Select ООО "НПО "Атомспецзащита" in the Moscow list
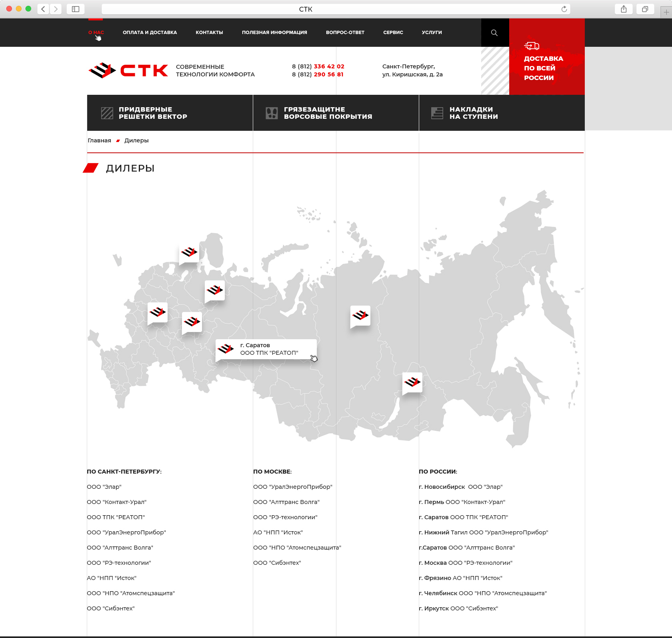The height and width of the screenshot is (638, 672). pos(297,548)
